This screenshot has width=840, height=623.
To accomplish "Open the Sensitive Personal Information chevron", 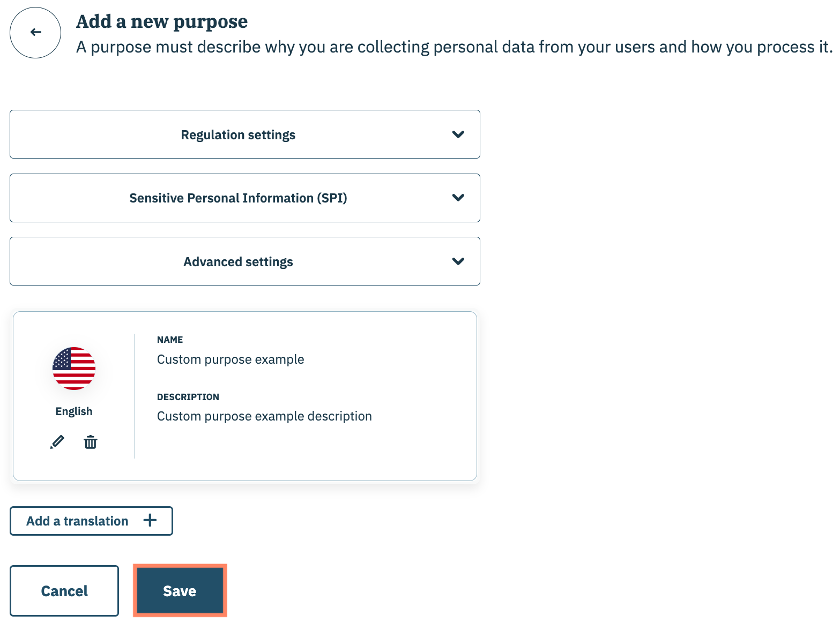I will point(458,198).
